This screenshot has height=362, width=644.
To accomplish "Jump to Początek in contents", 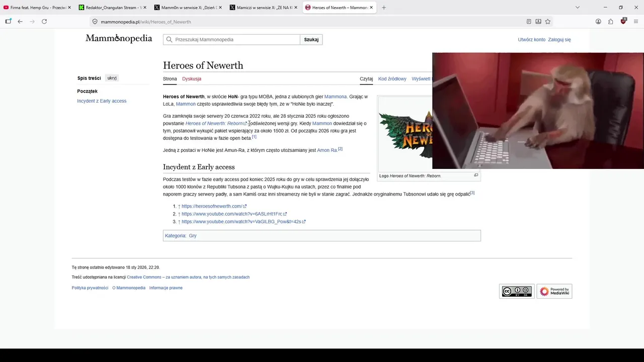I will [x=88, y=91].
